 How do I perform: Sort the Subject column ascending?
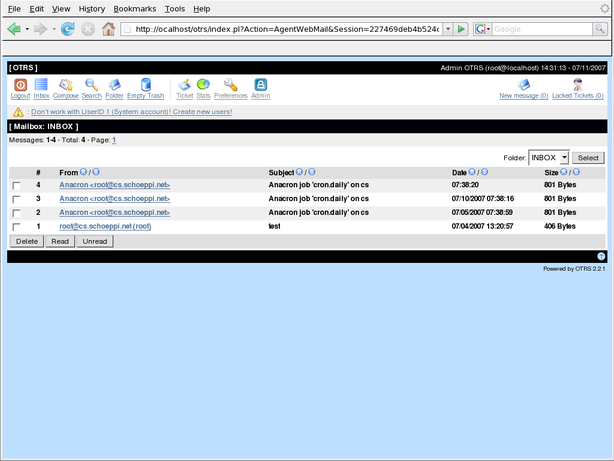click(299, 172)
